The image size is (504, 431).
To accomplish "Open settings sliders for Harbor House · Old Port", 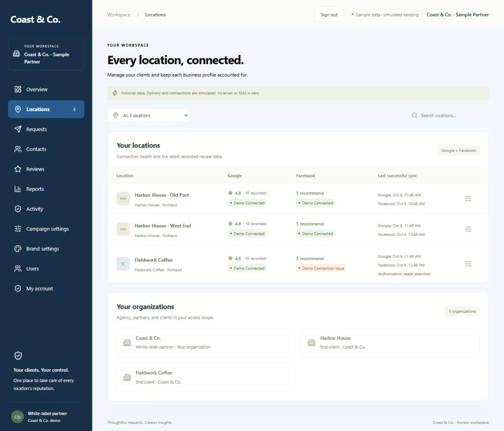I will pyautogui.click(x=468, y=199).
